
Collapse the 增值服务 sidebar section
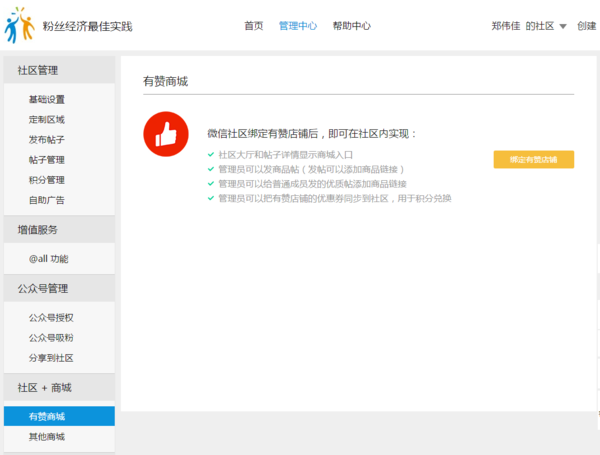click(x=59, y=230)
